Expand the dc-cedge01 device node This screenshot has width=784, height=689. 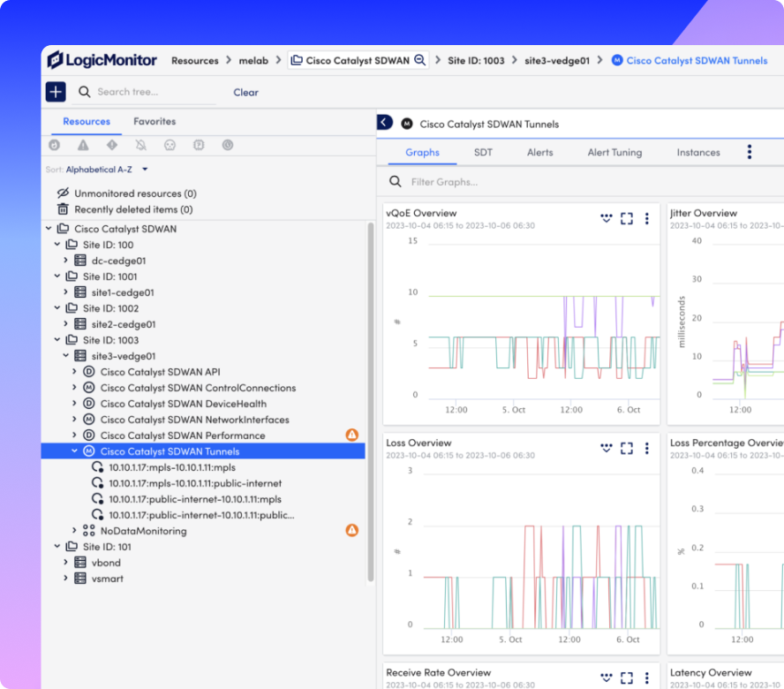65,261
